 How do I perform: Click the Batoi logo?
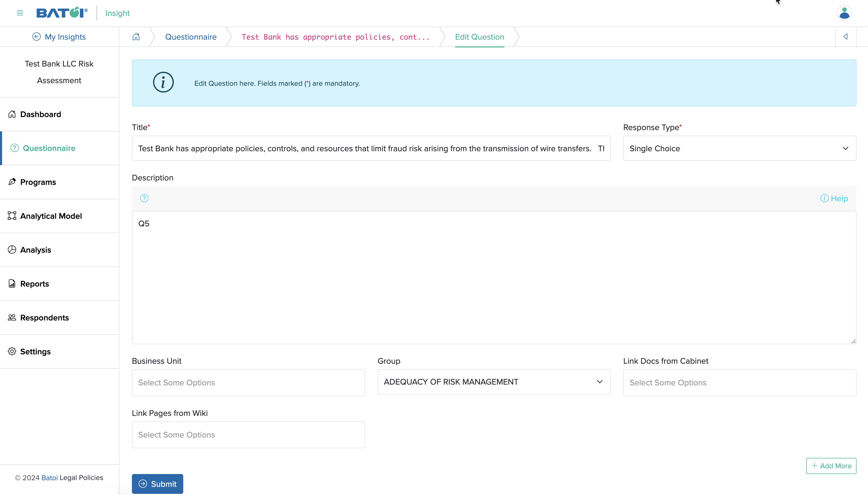click(62, 13)
